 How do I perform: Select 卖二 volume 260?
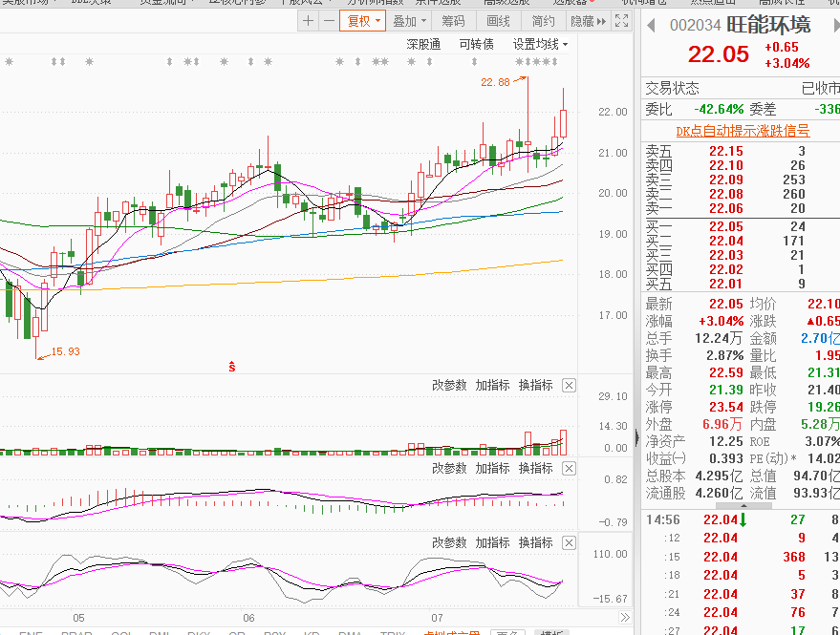pos(794,194)
